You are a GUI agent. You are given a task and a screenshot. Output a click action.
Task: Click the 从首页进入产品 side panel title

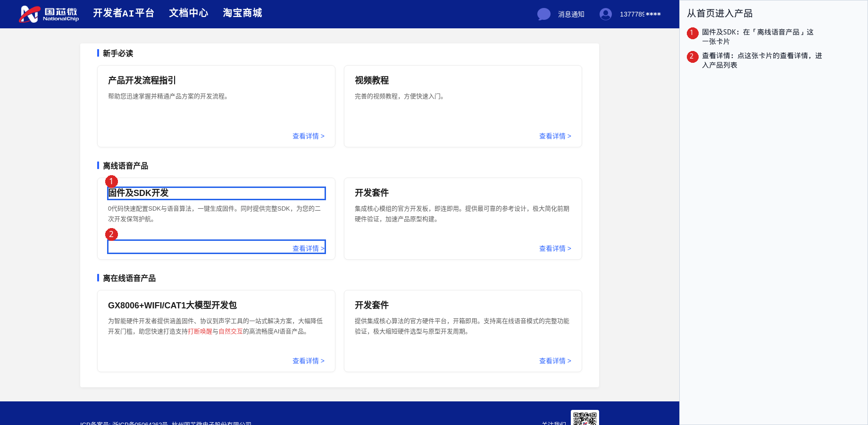(x=720, y=13)
